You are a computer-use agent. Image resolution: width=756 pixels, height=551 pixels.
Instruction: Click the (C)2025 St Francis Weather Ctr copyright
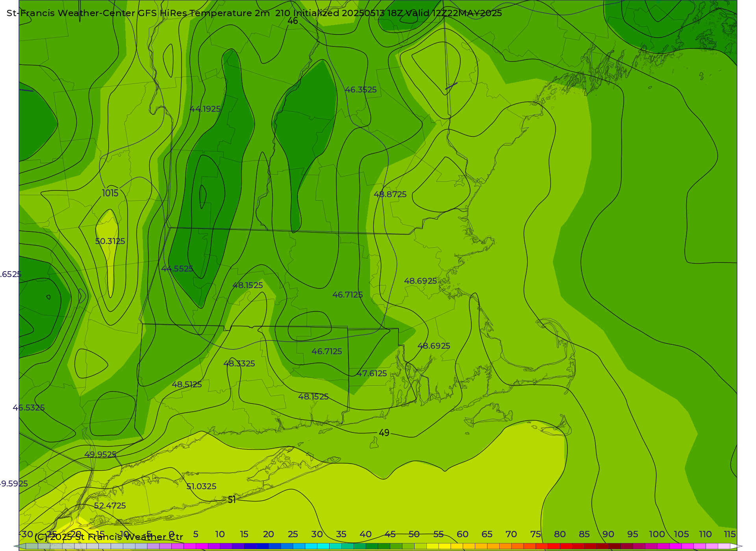(109, 537)
